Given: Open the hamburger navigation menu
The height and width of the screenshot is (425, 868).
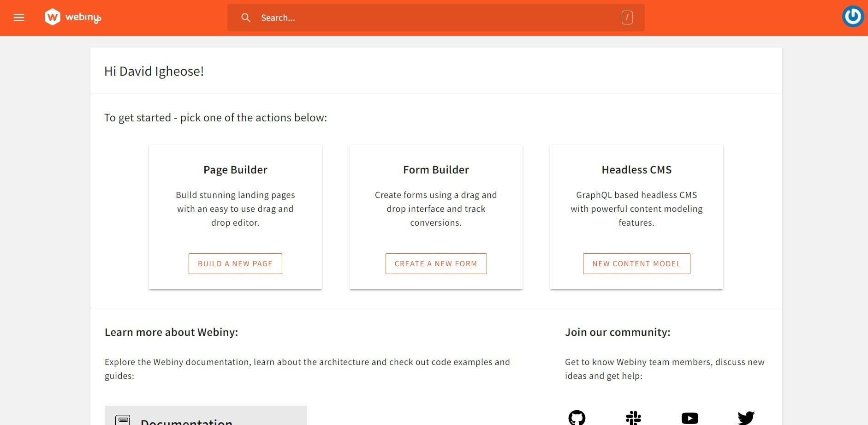Looking at the screenshot, I should coord(19,18).
